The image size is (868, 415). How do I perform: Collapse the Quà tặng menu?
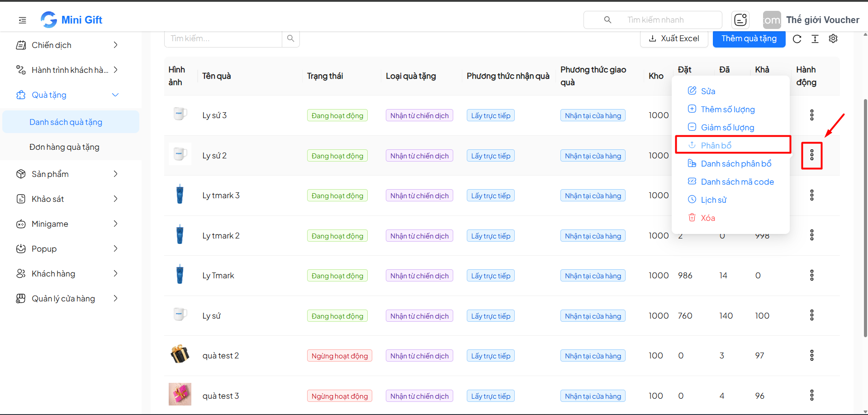(68, 95)
